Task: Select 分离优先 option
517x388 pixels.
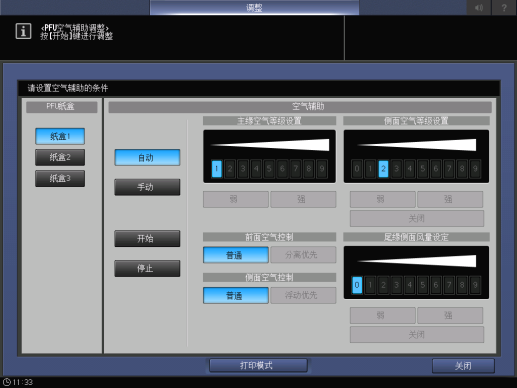Action: click(x=303, y=255)
